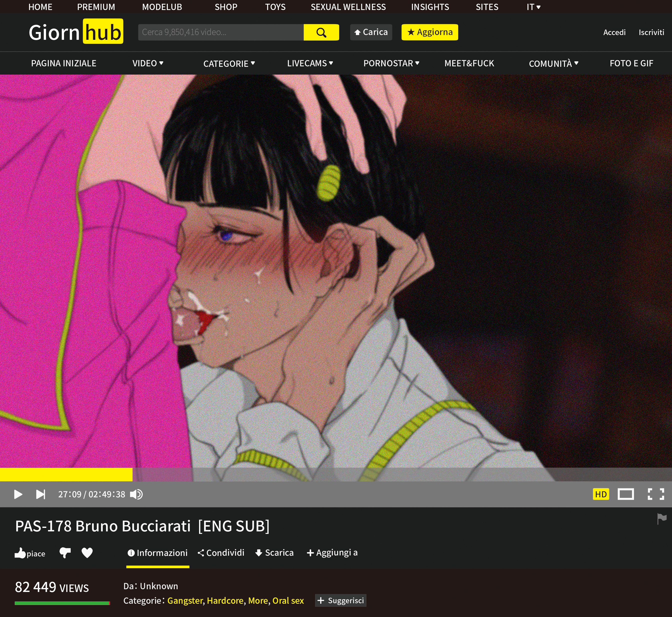Enter fullscreen with the corner-brackets icon
The image size is (672, 617).
pyautogui.click(x=656, y=494)
